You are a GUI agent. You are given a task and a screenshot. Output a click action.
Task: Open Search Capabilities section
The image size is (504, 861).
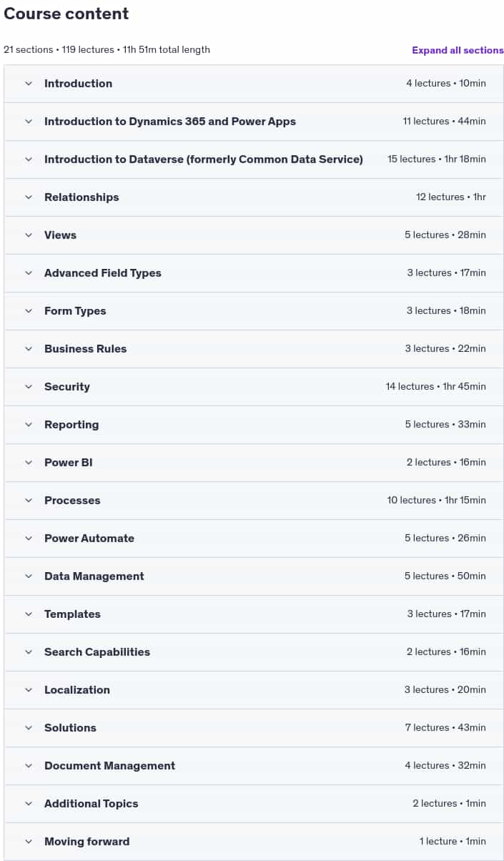pos(254,652)
